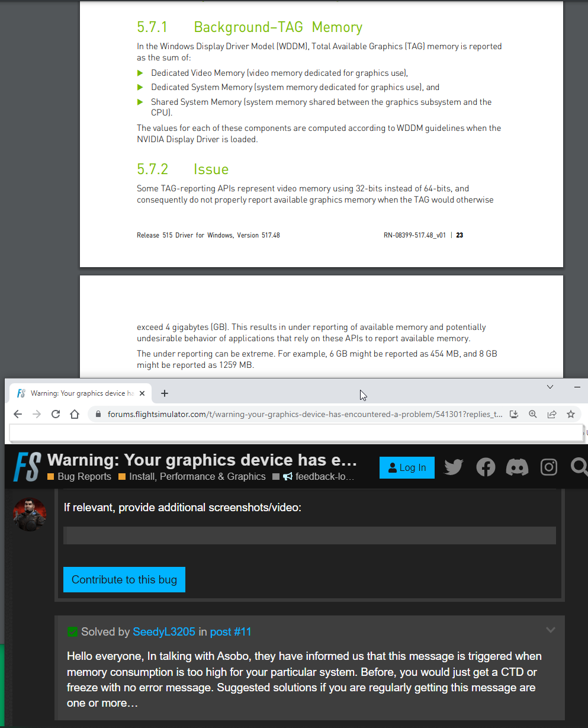Click the screenshots/video input field

[x=309, y=535]
